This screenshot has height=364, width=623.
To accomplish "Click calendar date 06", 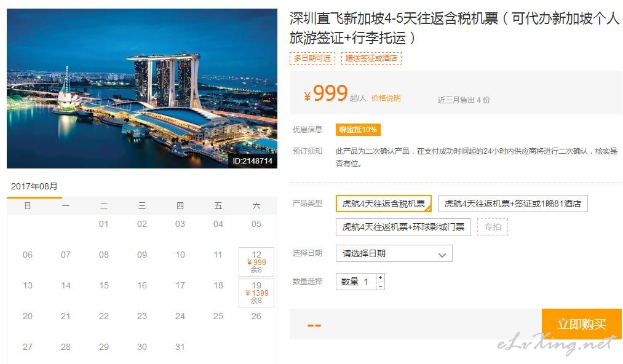I will 28,255.
